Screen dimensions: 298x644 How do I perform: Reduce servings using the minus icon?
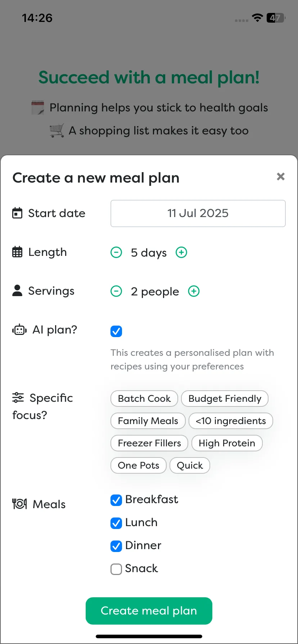pyautogui.click(x=116, y=291)
